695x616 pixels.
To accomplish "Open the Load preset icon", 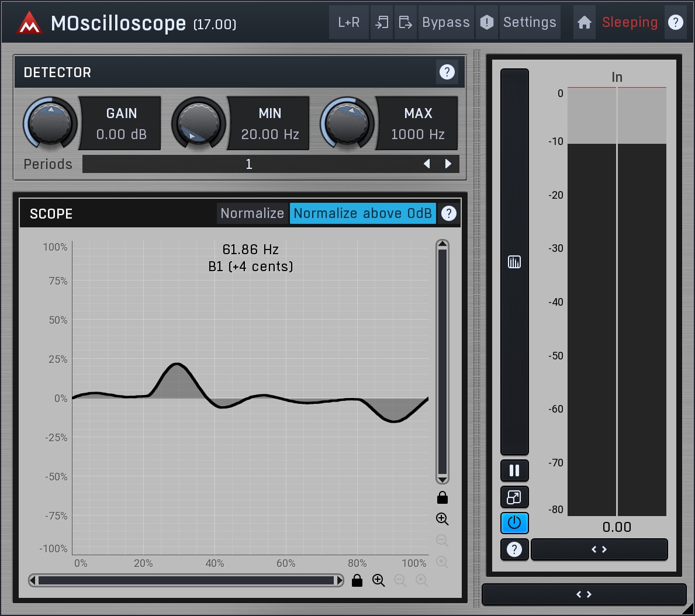I will (x=382, y=22).
